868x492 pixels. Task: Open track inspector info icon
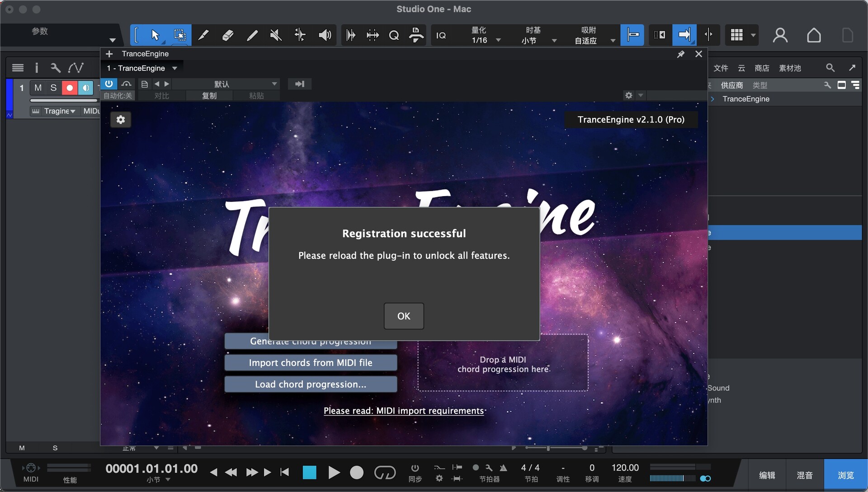[x=37, y=68]
